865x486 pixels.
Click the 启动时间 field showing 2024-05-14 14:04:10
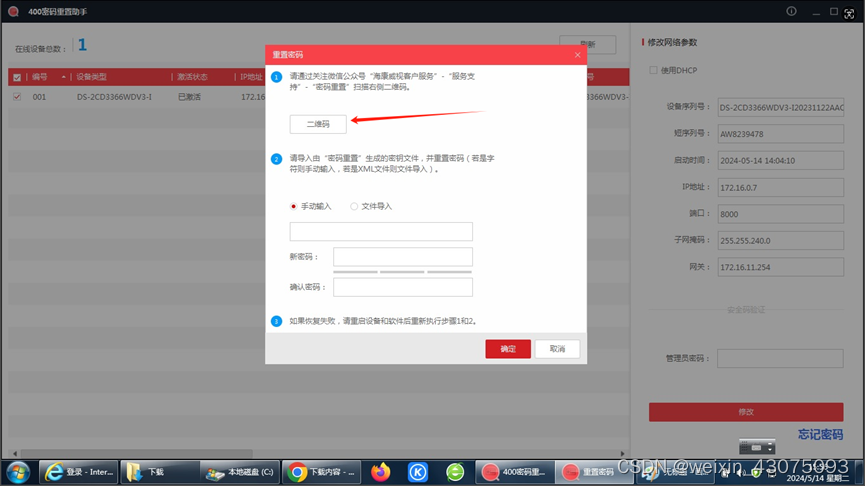coord(781,161)
